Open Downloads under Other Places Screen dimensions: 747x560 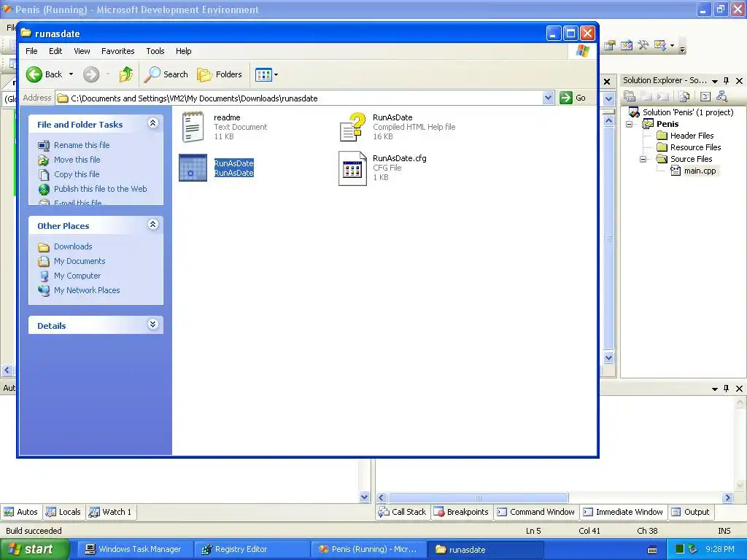tap(73, 246)
